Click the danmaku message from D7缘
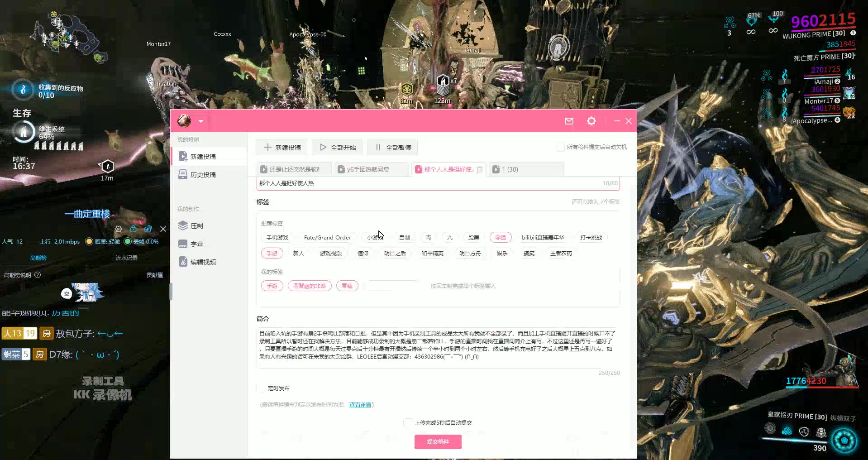Image resolution: width=868 pixels, height=460 pixels. (x=61, y=355)
